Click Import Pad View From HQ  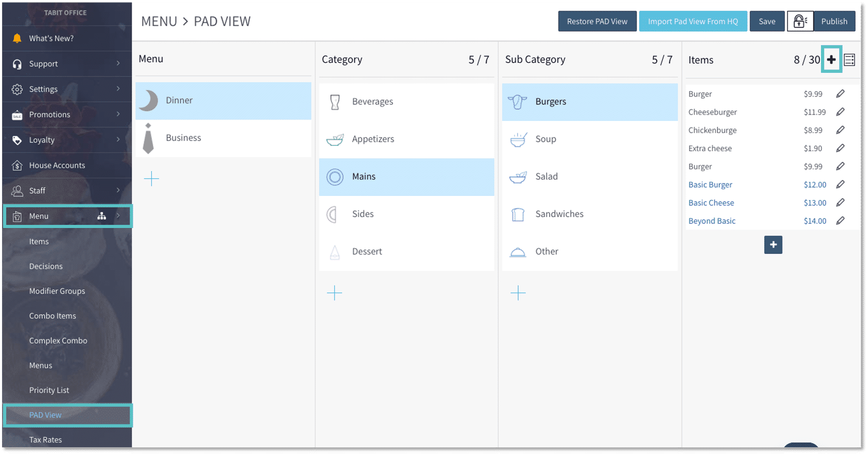[692, 21]
